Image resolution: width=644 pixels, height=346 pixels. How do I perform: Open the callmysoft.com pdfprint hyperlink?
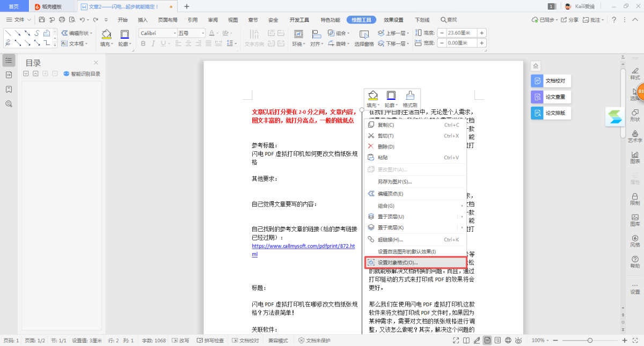pos(303,246)
